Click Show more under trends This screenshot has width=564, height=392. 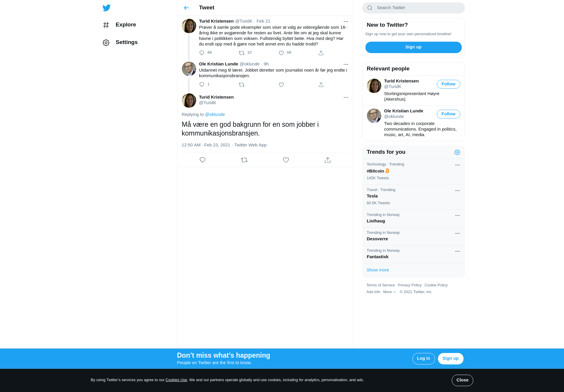(x=378, y=270)
